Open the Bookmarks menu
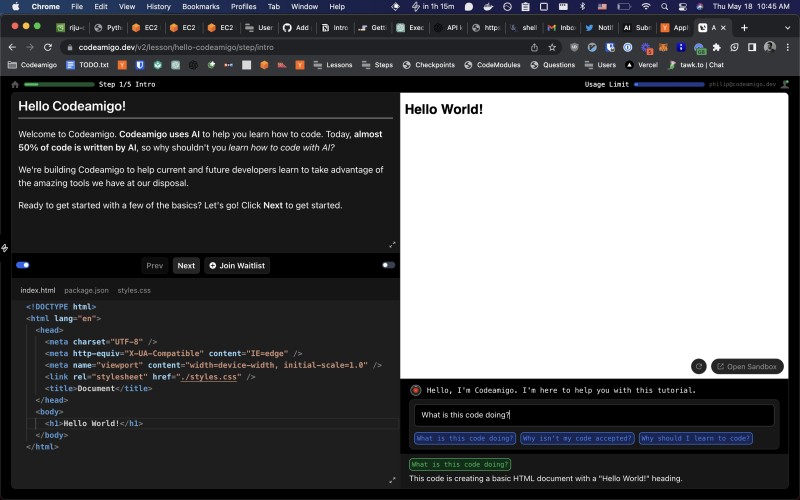This screenshot has height=500, width=800. tap(201, 7)
